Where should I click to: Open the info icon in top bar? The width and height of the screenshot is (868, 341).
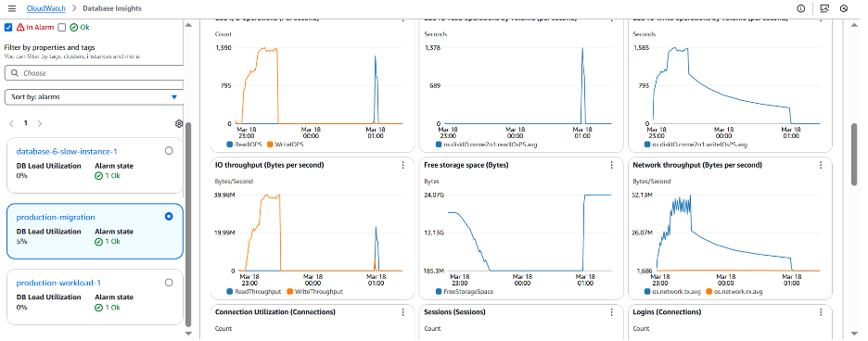tap(800, 8)
